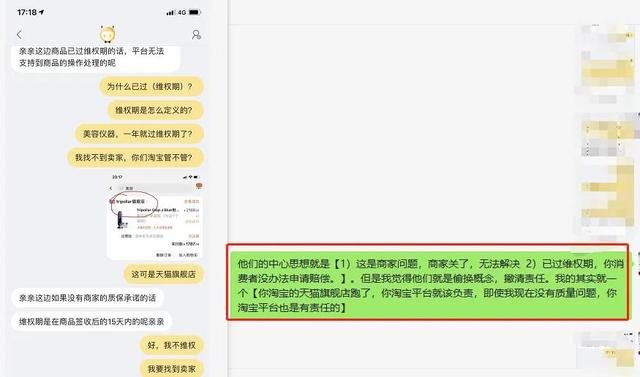The width and height of the screenshot is (640, 377).
Task: Tap the bubble 美容仪器，一年就过维权期了?
Action: (x=139, y=134)
